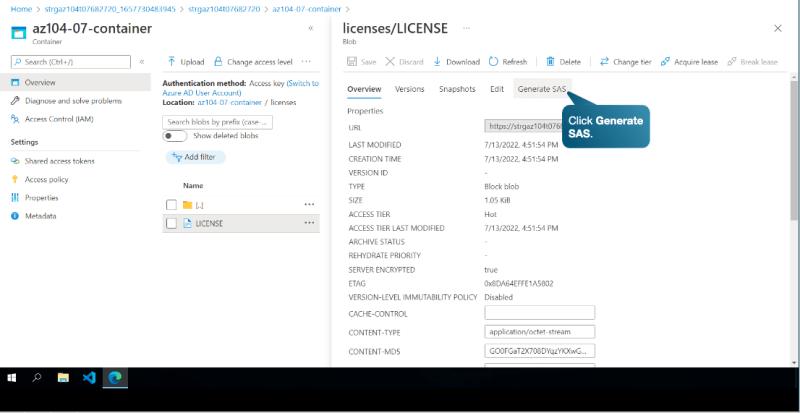Click the Search blobs by prefix field

coord(218,123)
